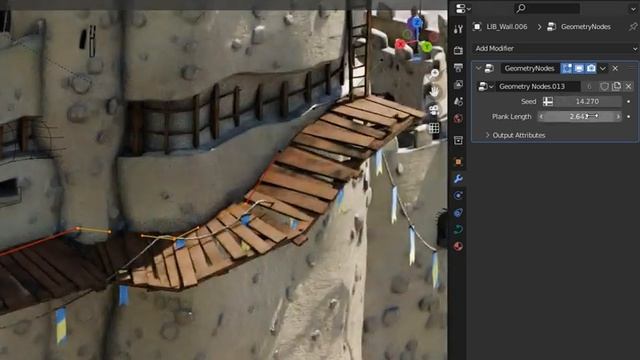
Task: Toggle fake user shield for Geometry Nodes.013
Action: tap(604, 86)
